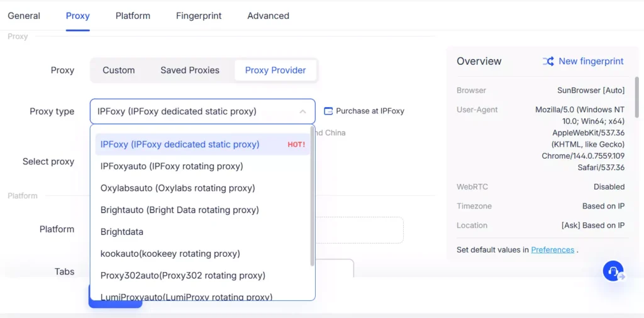644x318 pixels.
Task: Select Proxy302auto rotating proxy entry
Action: pyautogui.click(x=183, y=276)
